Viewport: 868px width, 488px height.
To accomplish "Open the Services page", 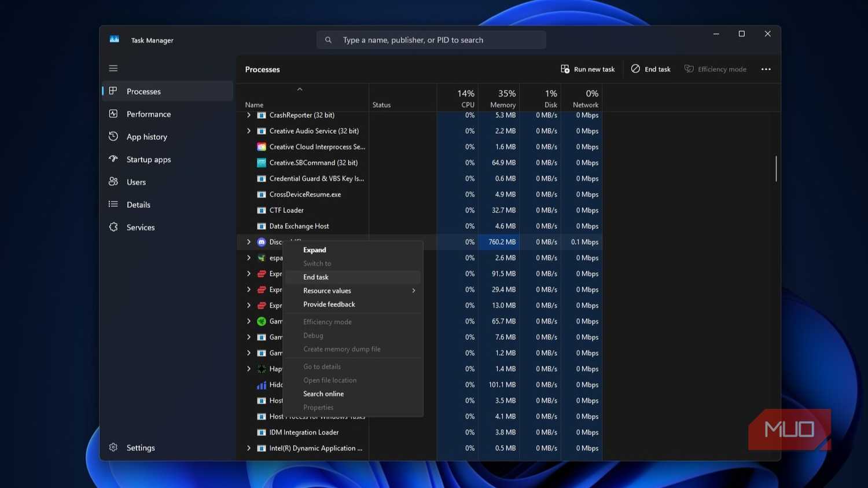I will [x=168, y=227].
